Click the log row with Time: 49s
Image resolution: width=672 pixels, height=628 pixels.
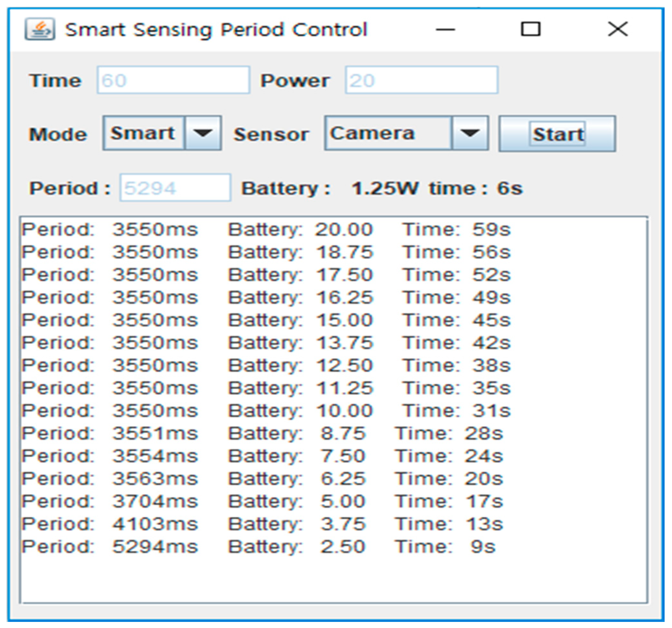(266, 298)
